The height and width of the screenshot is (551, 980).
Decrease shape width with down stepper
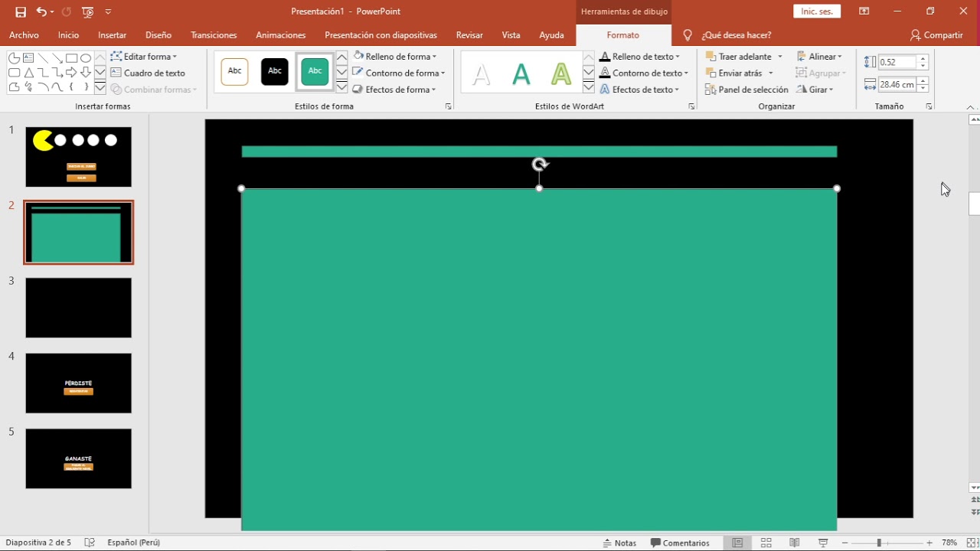tap(923, 88)
